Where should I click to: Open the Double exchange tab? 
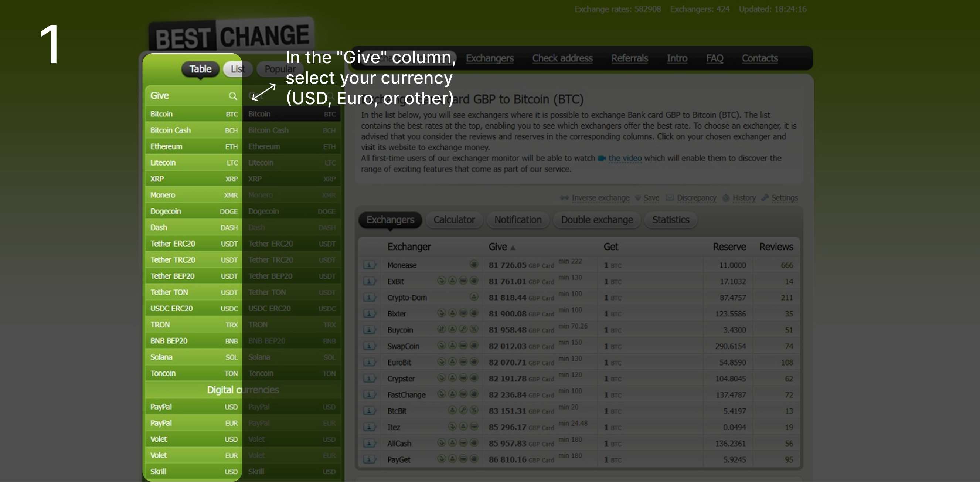(x=596, y=220)
